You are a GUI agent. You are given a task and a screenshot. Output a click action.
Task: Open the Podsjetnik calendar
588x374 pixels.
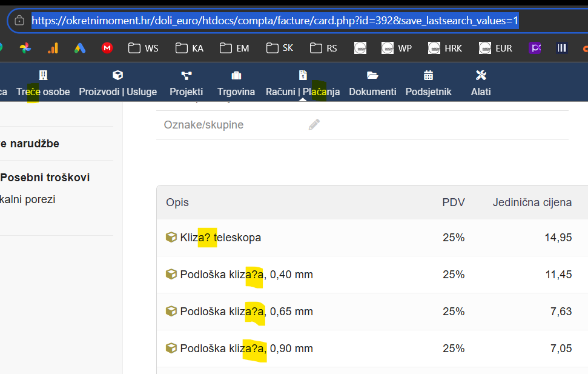point(428,84)
